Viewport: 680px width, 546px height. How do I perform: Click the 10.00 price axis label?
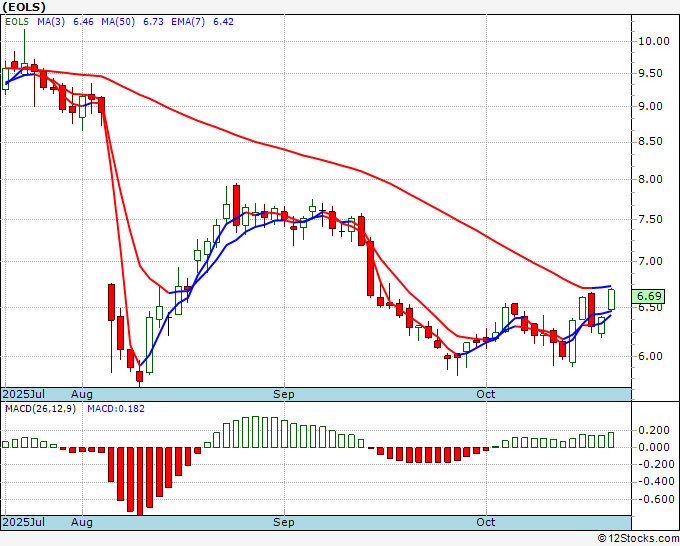(x=654, y=42)
